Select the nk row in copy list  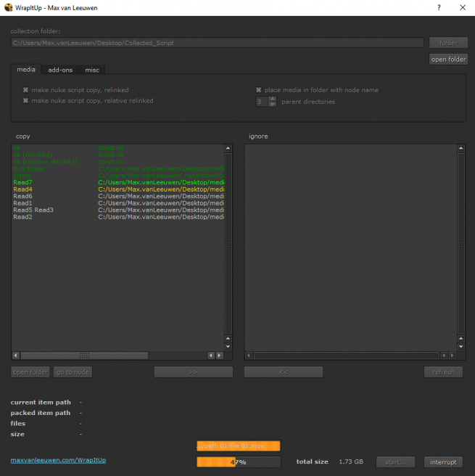click(x=118, y=148)
